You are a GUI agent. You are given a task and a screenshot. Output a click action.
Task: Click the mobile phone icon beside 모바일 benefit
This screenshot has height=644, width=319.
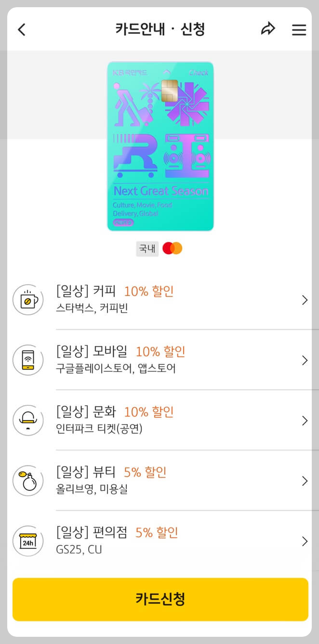click(28, 360)
